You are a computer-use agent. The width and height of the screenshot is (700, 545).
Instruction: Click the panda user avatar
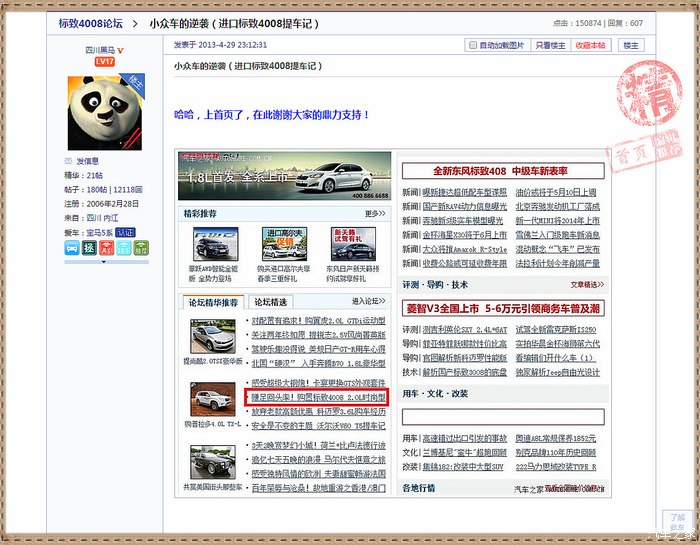(105, 110)
